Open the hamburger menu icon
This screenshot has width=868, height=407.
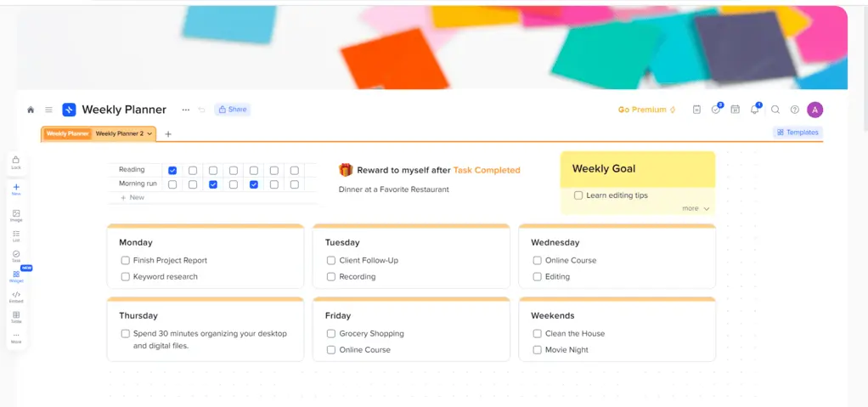coord(48,110)
